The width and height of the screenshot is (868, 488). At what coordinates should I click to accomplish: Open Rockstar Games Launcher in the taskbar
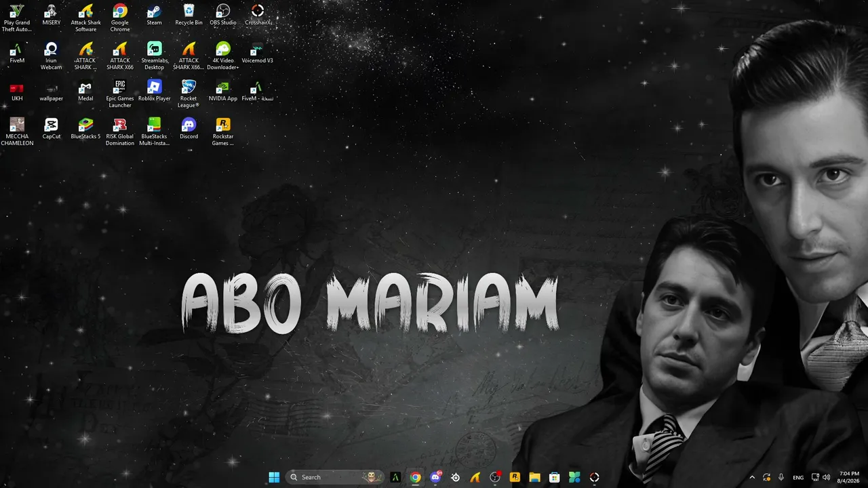(x=515, y=477)
